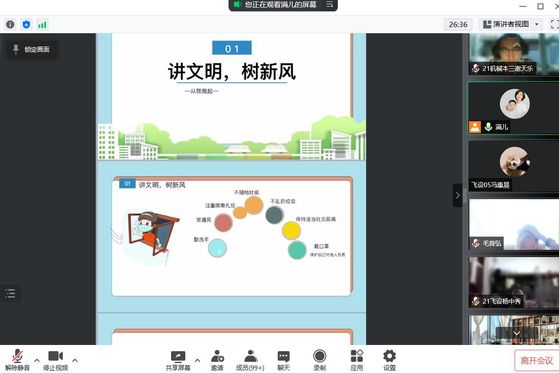Open the Invite (邀请) icon

(217, 361)
